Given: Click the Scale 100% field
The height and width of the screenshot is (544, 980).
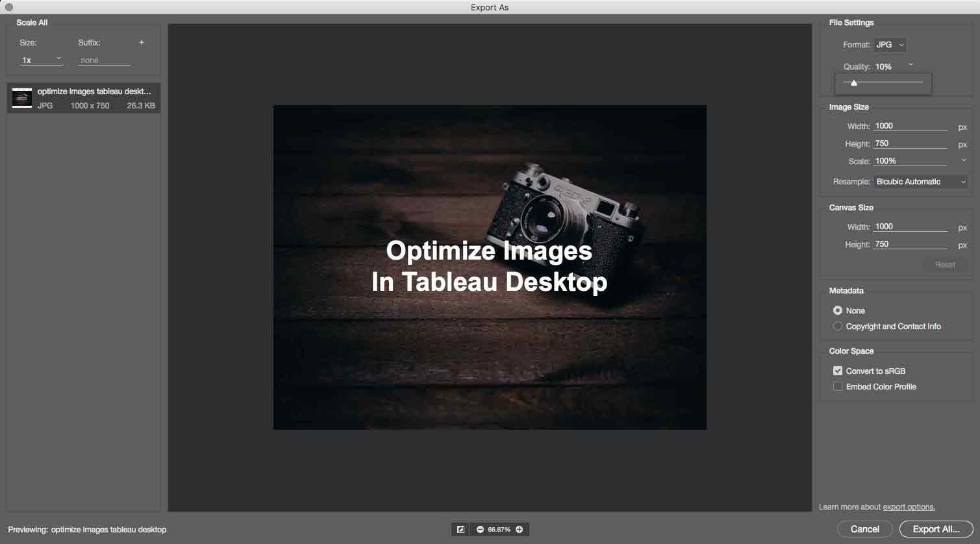Looking at the screenshot, I should pos(911,161).
